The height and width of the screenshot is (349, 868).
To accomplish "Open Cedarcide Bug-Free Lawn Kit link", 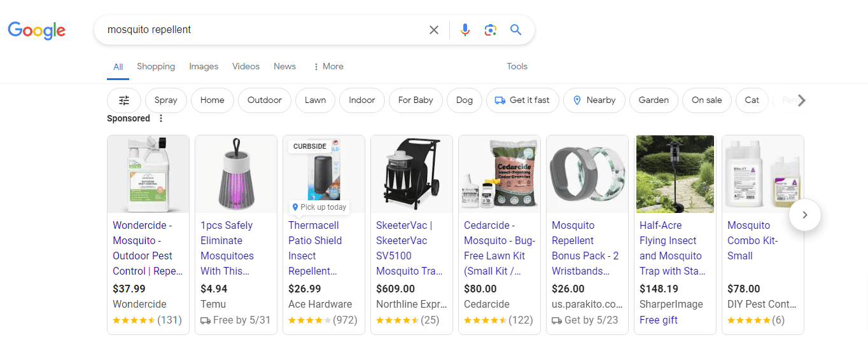I will pos(500,248).
